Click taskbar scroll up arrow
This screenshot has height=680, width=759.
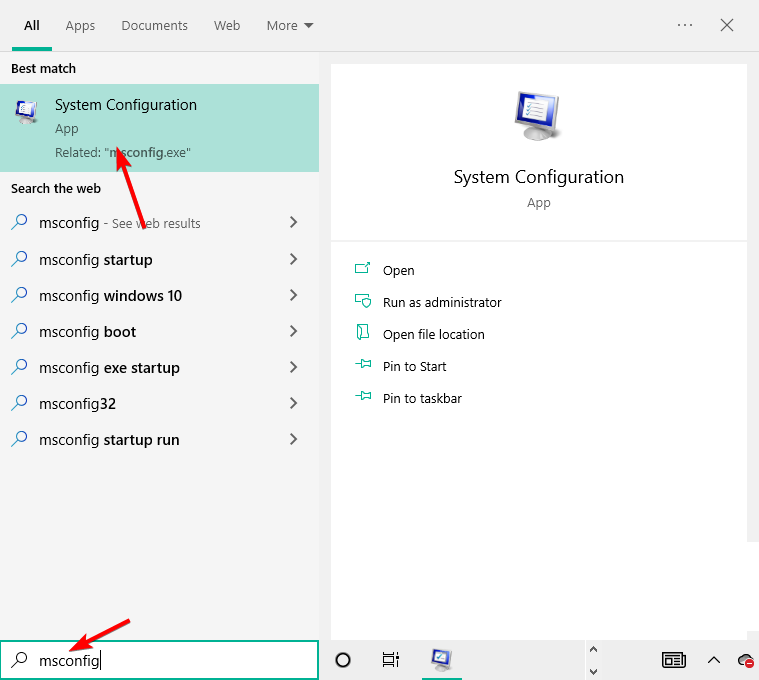[593, 650]
